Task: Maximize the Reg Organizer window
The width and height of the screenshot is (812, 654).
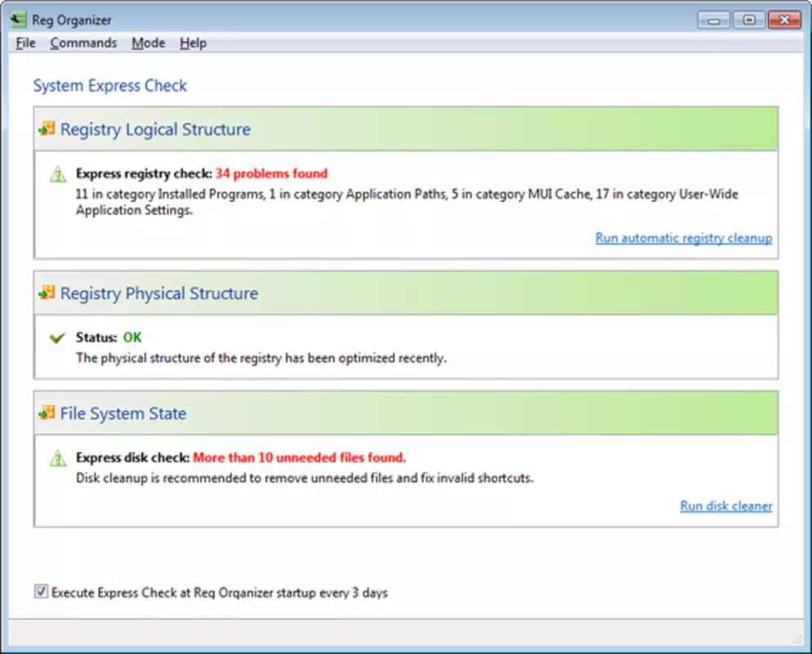Action: coord(749,20)
